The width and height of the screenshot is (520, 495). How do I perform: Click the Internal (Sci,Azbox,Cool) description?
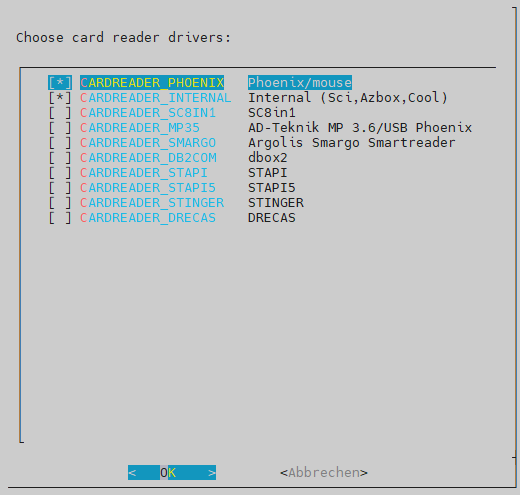pyautogui.click(x=348, y=98)
